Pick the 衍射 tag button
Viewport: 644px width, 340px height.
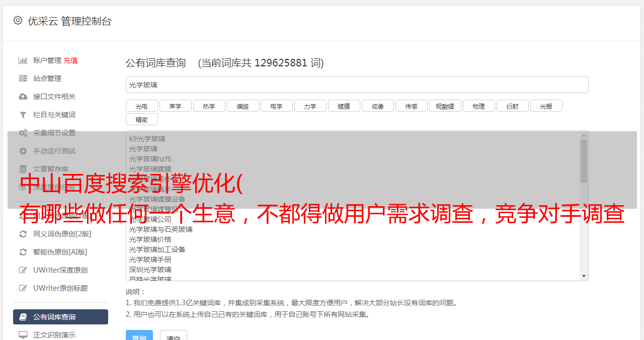pos(513,106)
